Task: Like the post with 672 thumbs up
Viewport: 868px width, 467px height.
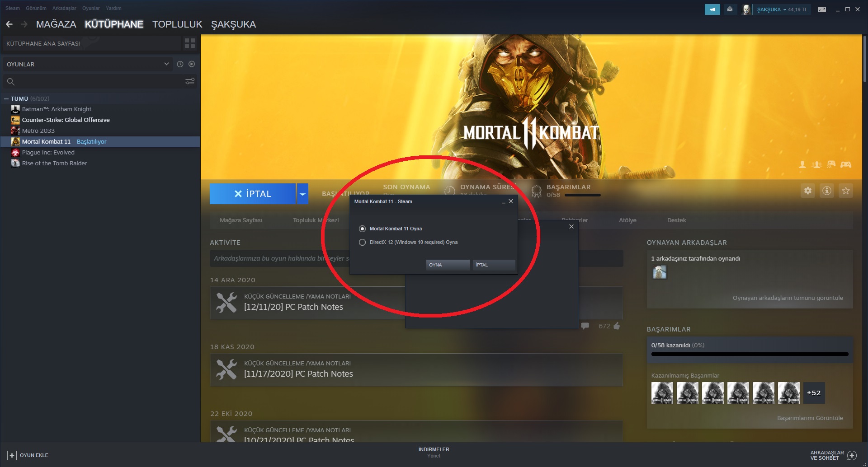Action: tap(617, 326)
